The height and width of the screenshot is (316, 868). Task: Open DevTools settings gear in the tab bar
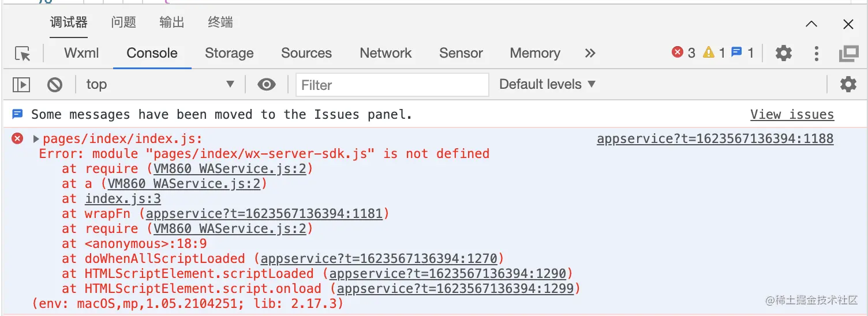click(x=783, y=54)
